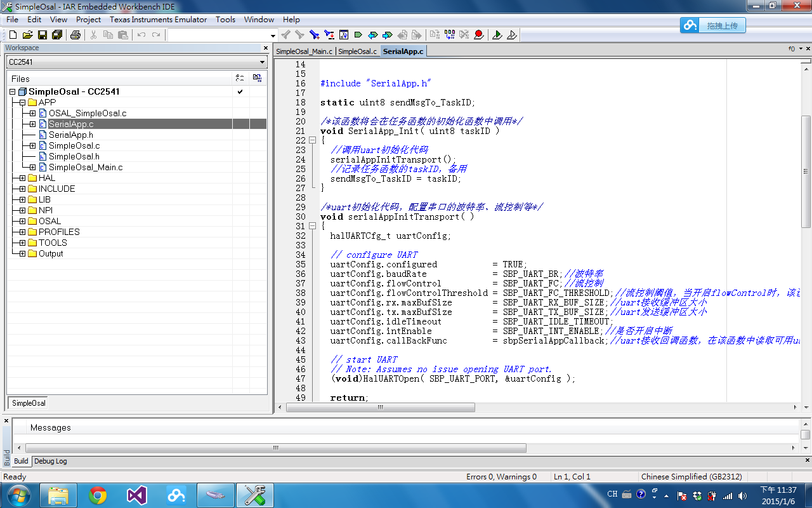Collapse the serialAppInitTransport fold at line 31
The image size is (812, 508).
click(311, 226)
